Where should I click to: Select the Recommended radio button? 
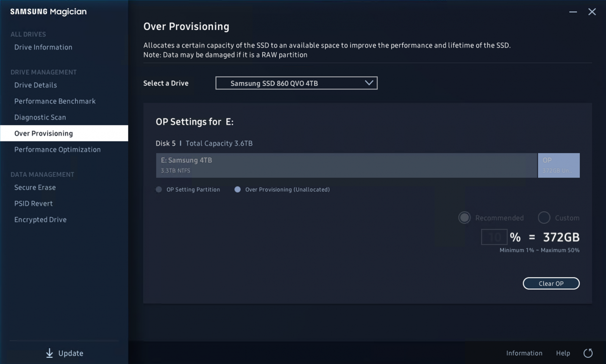pyautogui.click(x=464, y=218)
